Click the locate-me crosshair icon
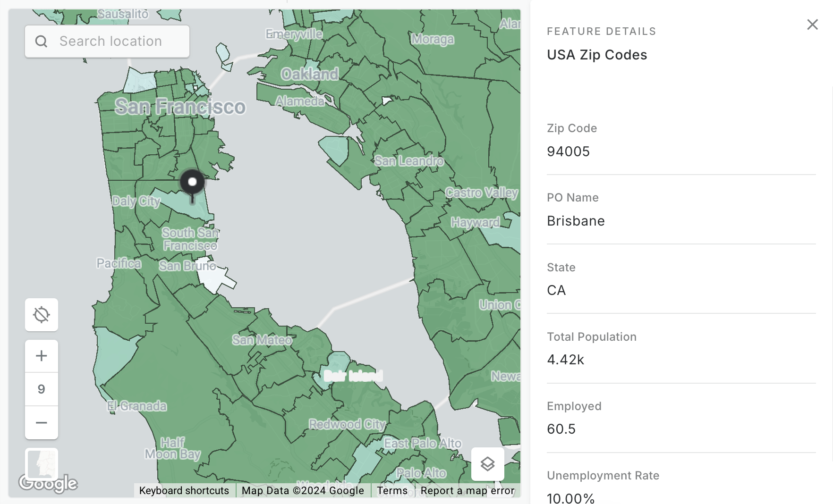 pyautogui.click(x=42, y=315)
